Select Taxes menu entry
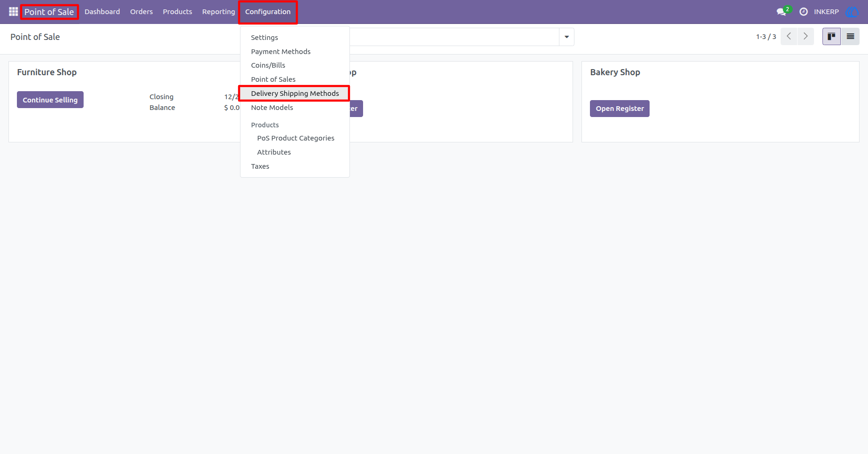 pos(295,166)
